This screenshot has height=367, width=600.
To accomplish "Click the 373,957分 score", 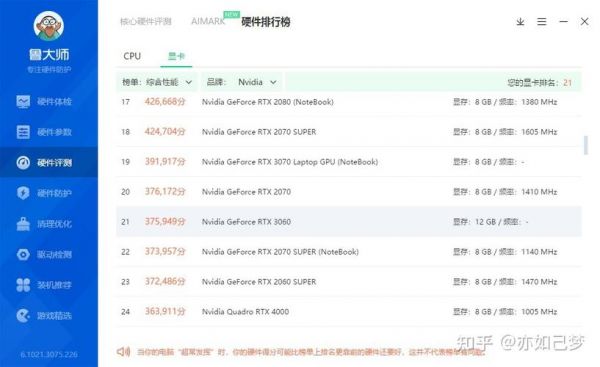I will pyautogui.click(x=165, y=251).
